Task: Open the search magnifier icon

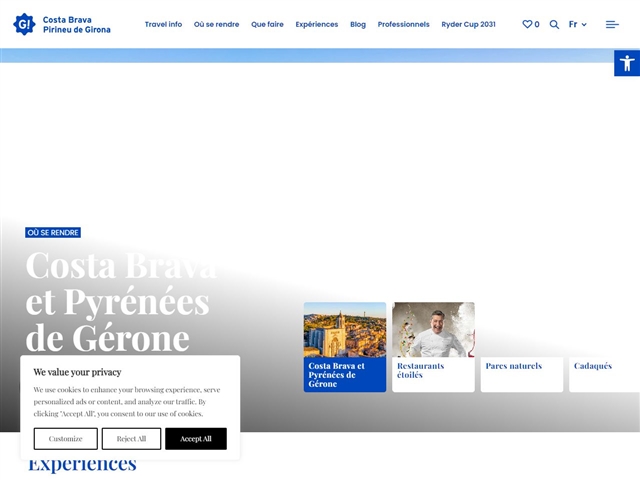Action: click(554, 24)
